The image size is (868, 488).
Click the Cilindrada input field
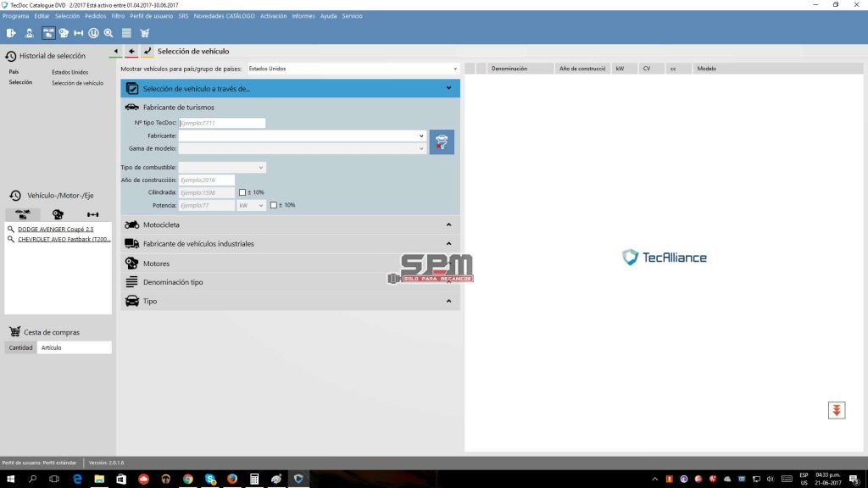207,192
